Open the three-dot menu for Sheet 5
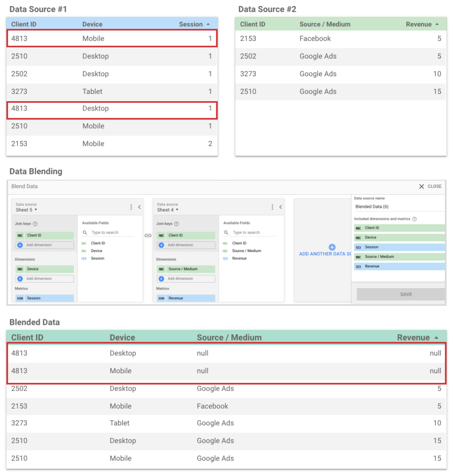The height and width of the screenshot is (476, 453). pos(131,207)
